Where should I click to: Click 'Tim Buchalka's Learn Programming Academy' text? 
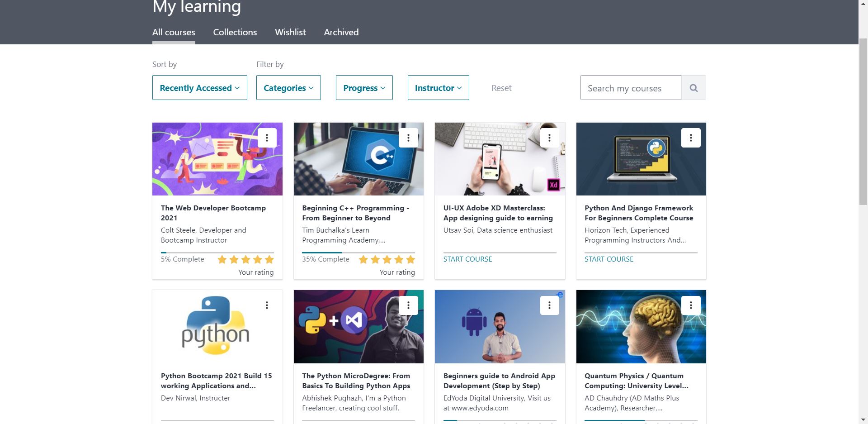coord(344,235)
